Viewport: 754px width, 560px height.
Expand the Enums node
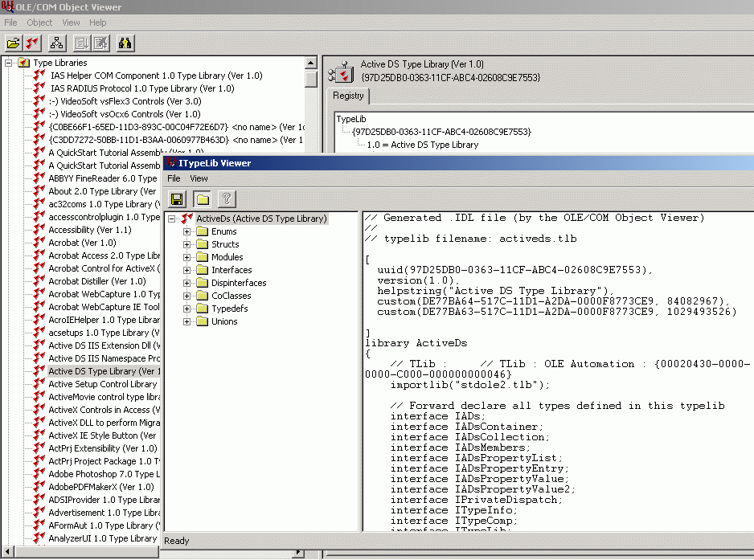tap(187, 231)
